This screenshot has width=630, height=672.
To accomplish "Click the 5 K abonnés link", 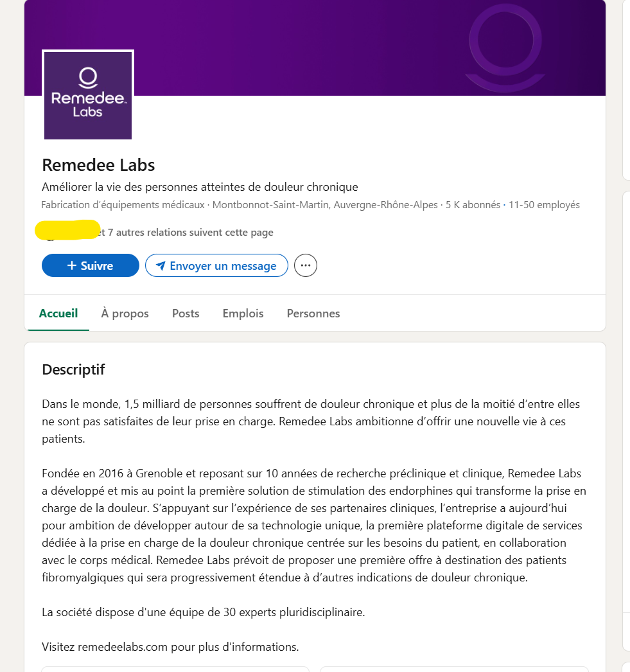I will (473, 205).
